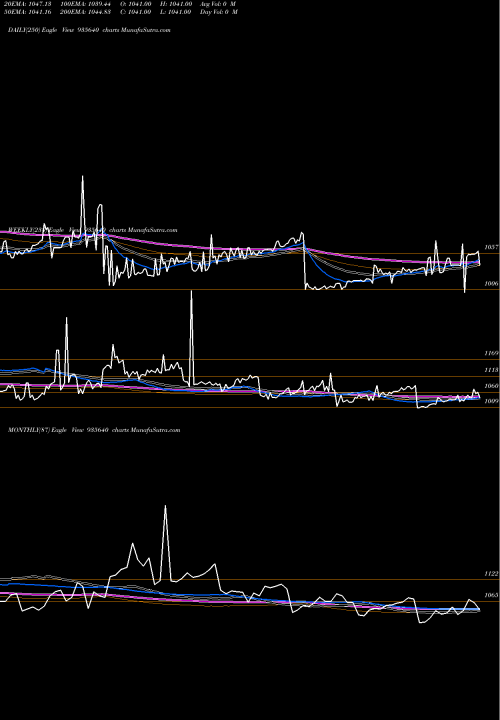Click the 100EMA value text
The image size is (500, 720).
[x=85, y=4]
